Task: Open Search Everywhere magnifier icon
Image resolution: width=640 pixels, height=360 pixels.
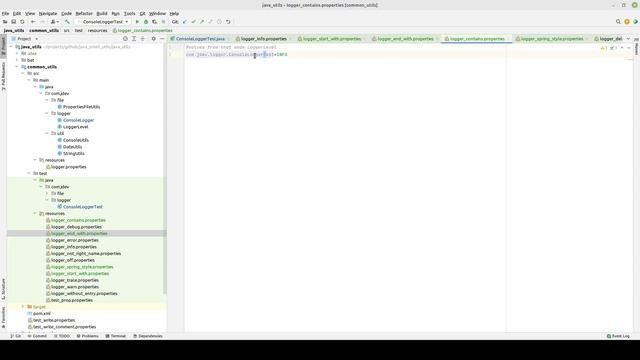Action: click(x=618, y=22)
